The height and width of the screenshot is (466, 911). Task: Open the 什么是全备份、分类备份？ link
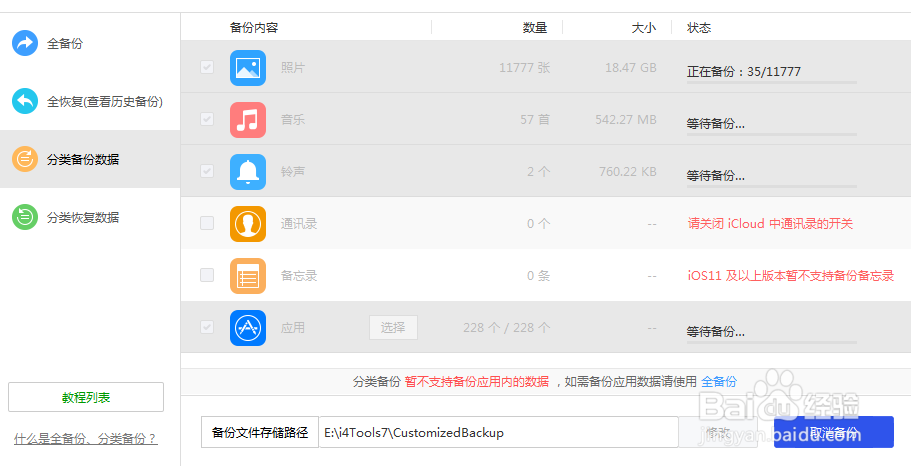click(x=85, y=439)
